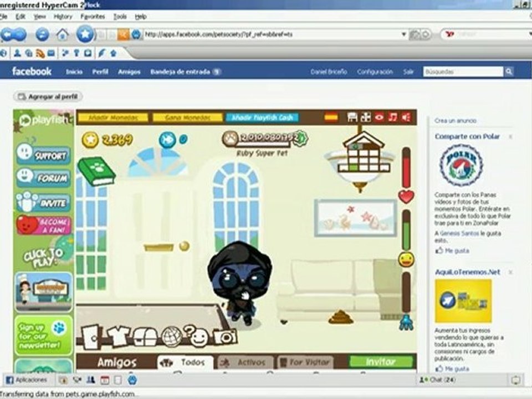This screenshot has width=532, height=399.
Task: Toggle the game sound speaker button
Action: (406, 117)
